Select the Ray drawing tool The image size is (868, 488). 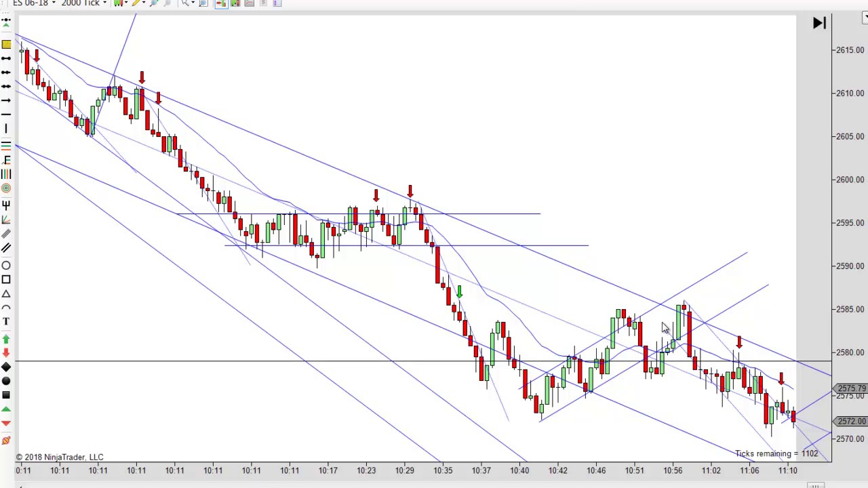click(6, 73)
